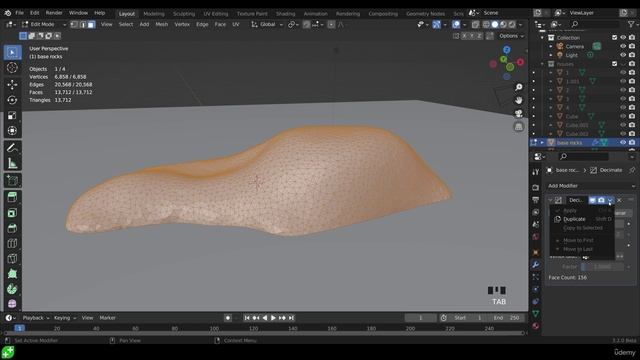
Task: Toggle render camera icon for Light
Action: click(632, 55)
